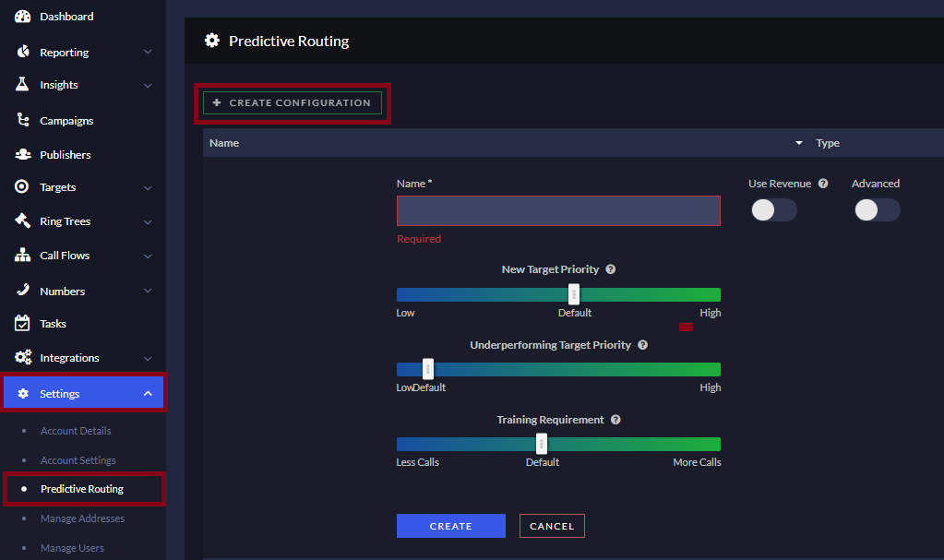Expand the Ring Trees submenu
This screenshot has height=560, width=944.
point(148,221)
